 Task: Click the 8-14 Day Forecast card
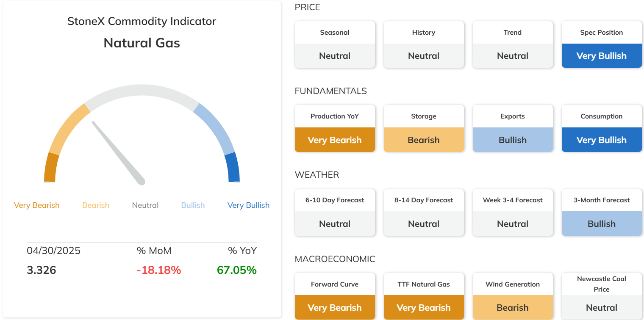pos(424,212)
